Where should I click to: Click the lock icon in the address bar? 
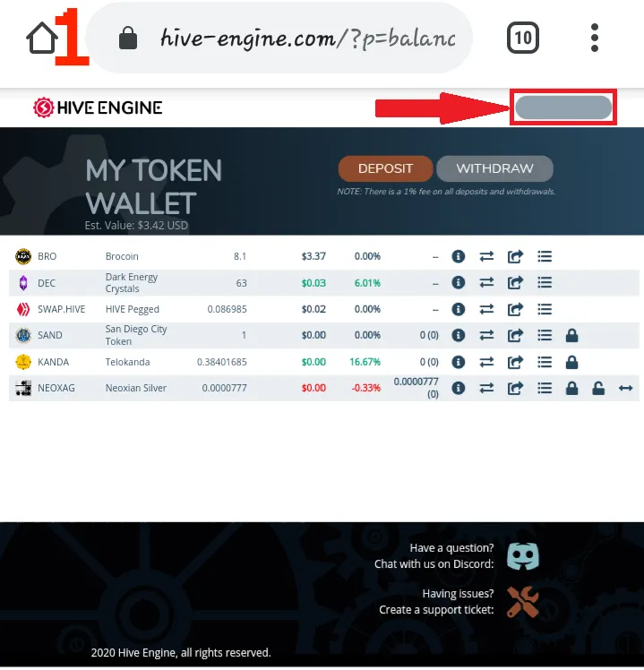pos(128,38)
